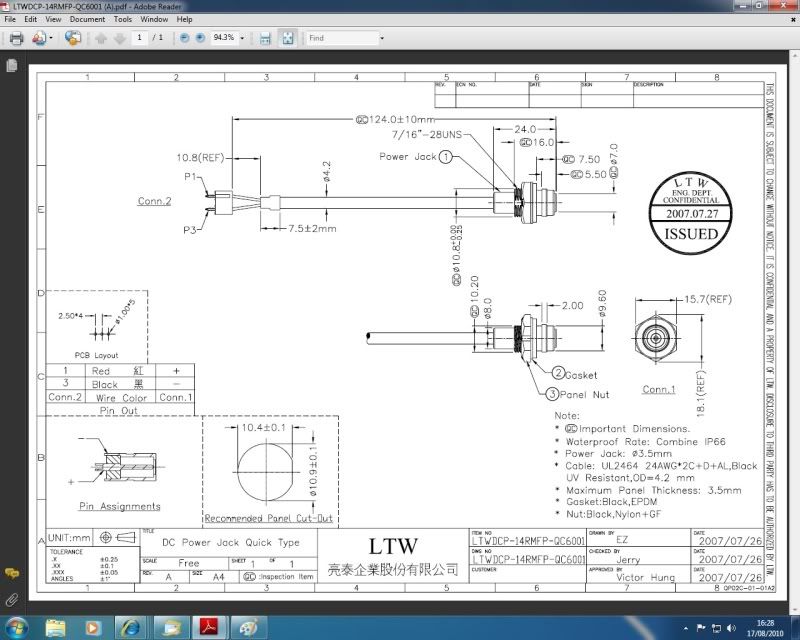Zoom in with the plus button

click(x=200, y=38)
